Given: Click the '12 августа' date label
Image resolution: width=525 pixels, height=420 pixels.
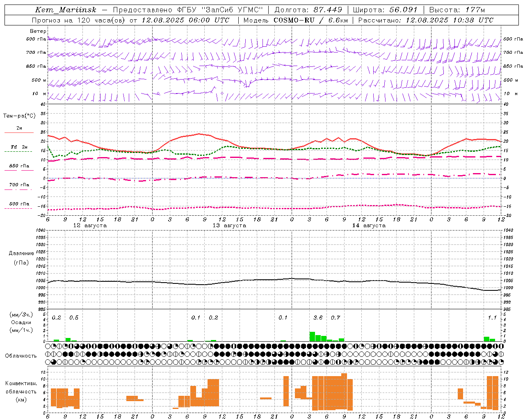Looking at the screenshot, I should (x=90, y=226).
